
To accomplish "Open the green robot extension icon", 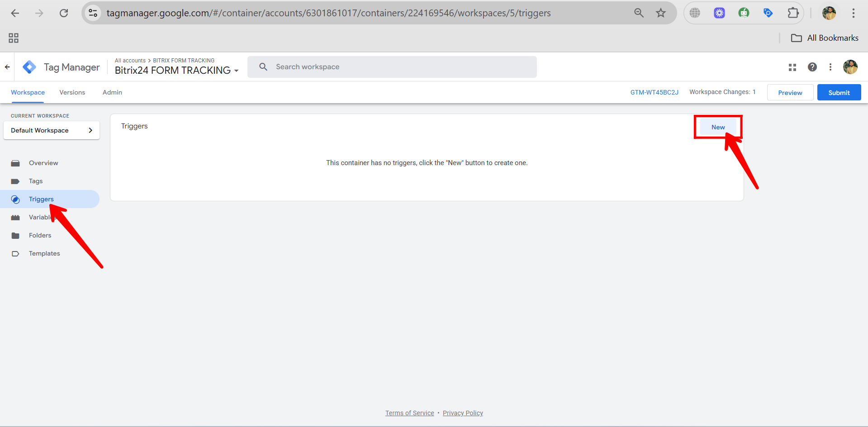I will (x=744, y=13).
